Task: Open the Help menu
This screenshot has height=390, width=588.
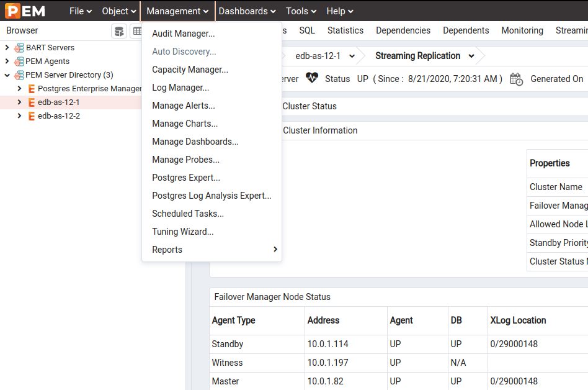Action: (340, 11)
